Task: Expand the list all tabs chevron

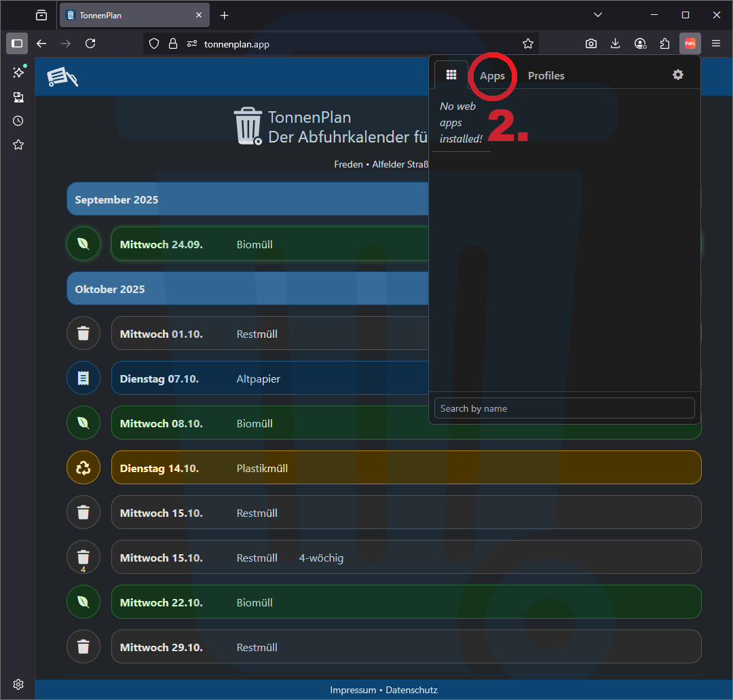Action: point(597,15)
